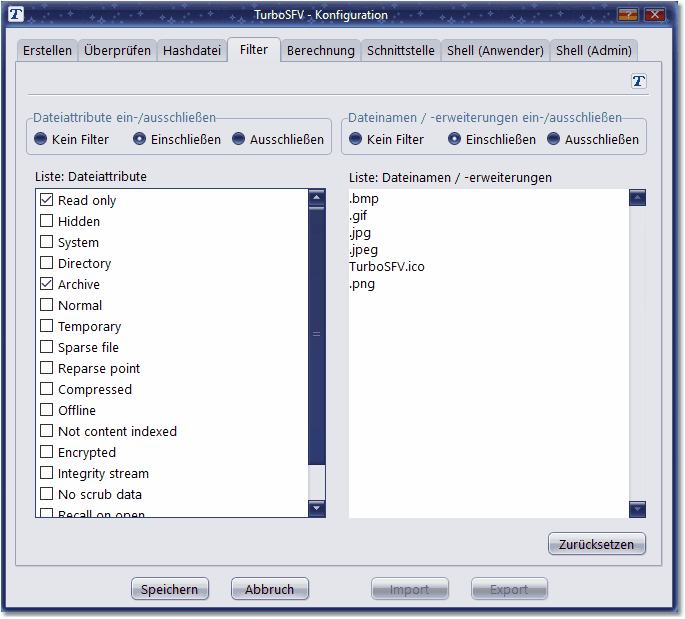Enable Not content indexed checkbox
Screen dimensions: 685x619
46,431
